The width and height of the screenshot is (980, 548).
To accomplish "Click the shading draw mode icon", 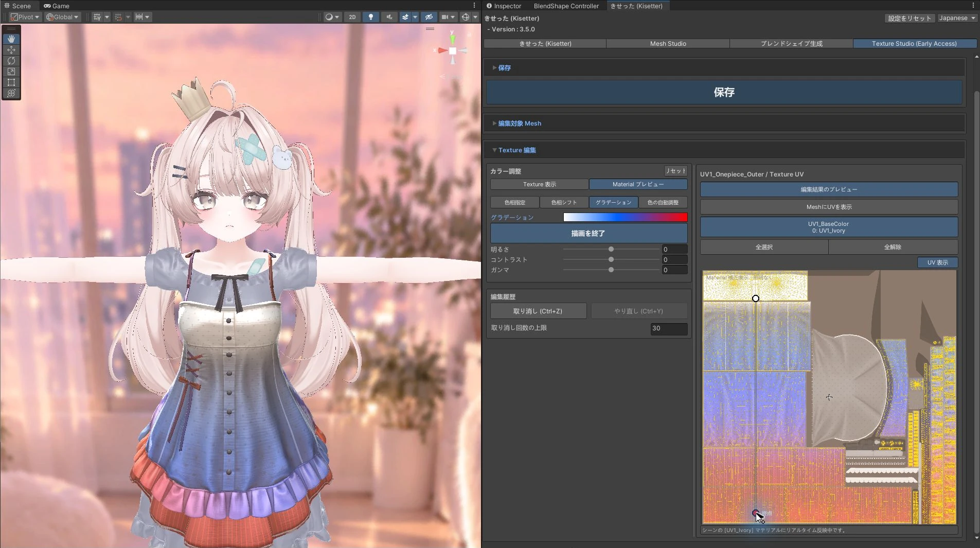I will coord(329,17).
